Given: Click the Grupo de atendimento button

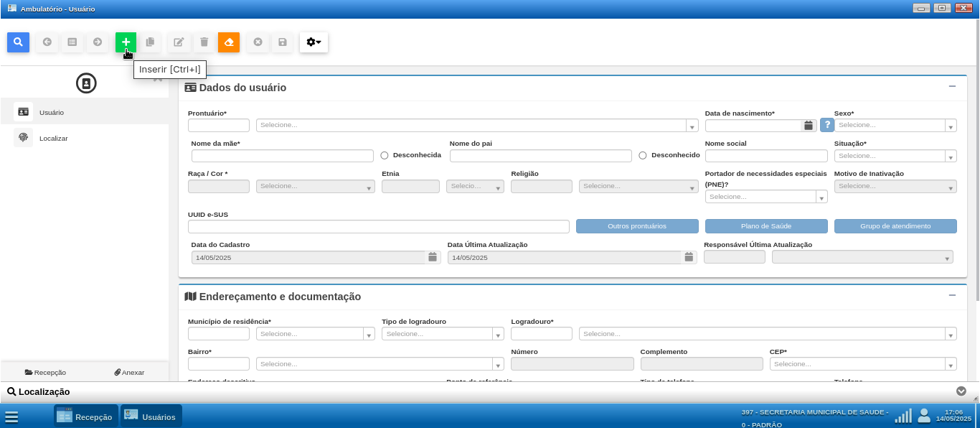Looking at the screenshot, I should point(895,226).
